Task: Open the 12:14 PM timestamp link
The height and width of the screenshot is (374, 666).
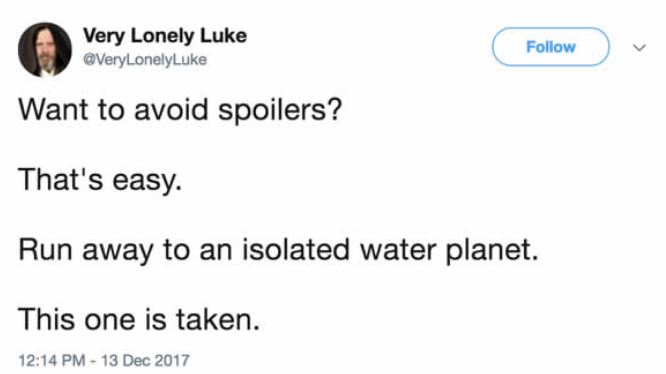Action: pos(51,360)
